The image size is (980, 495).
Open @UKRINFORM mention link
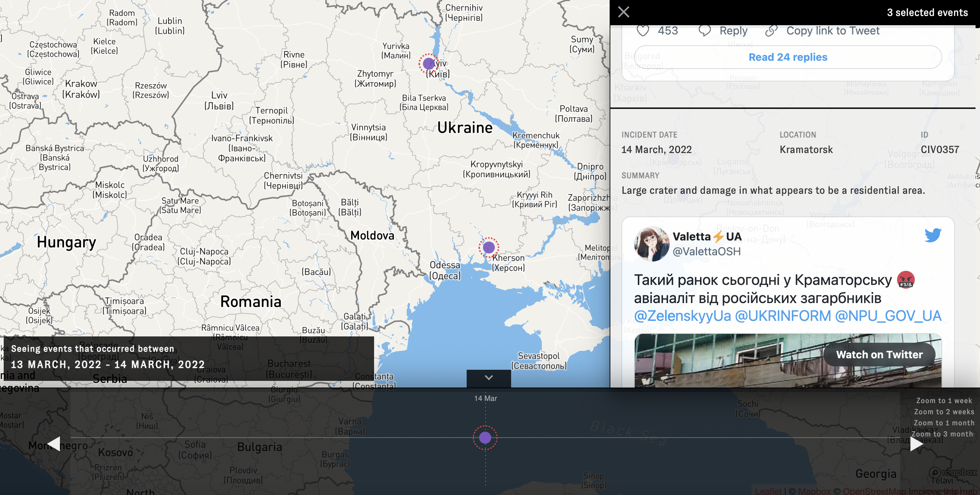pyautogui.click(x=783, y=316)
